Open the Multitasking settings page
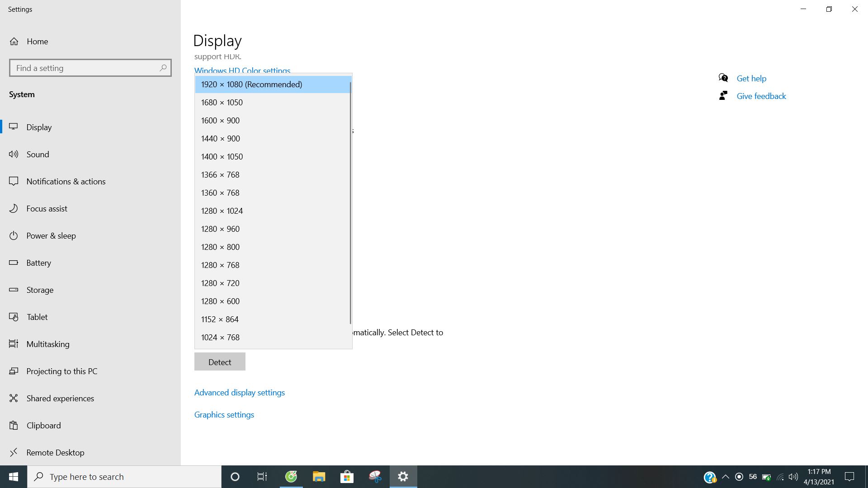 point(48,344)
